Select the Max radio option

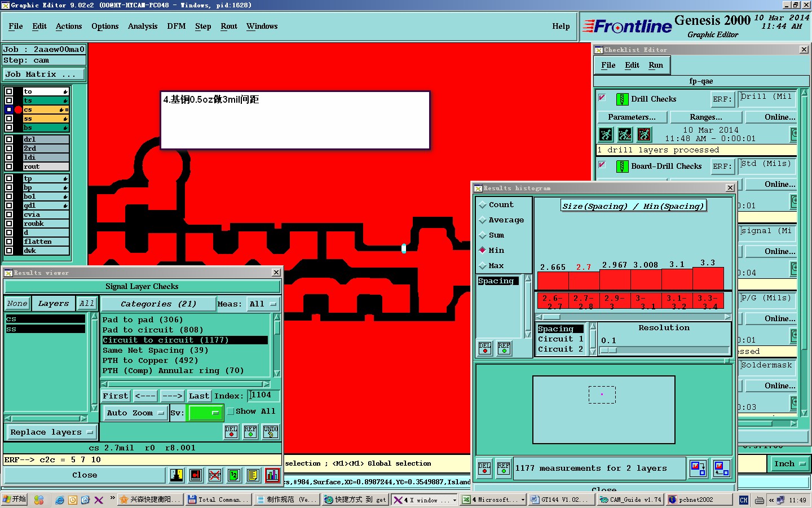point(483,266)
